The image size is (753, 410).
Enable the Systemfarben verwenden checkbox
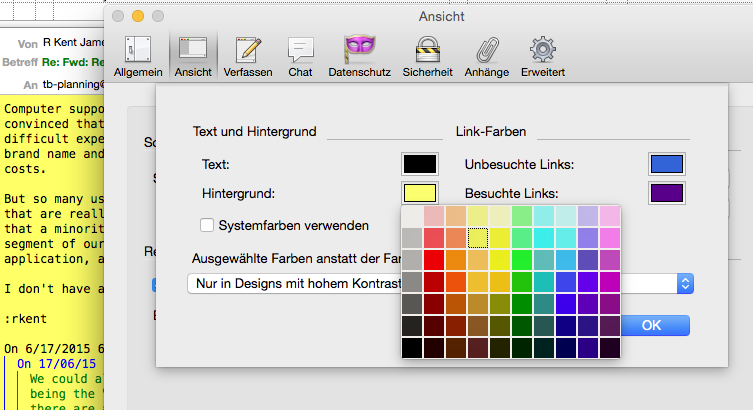point(208,225)
